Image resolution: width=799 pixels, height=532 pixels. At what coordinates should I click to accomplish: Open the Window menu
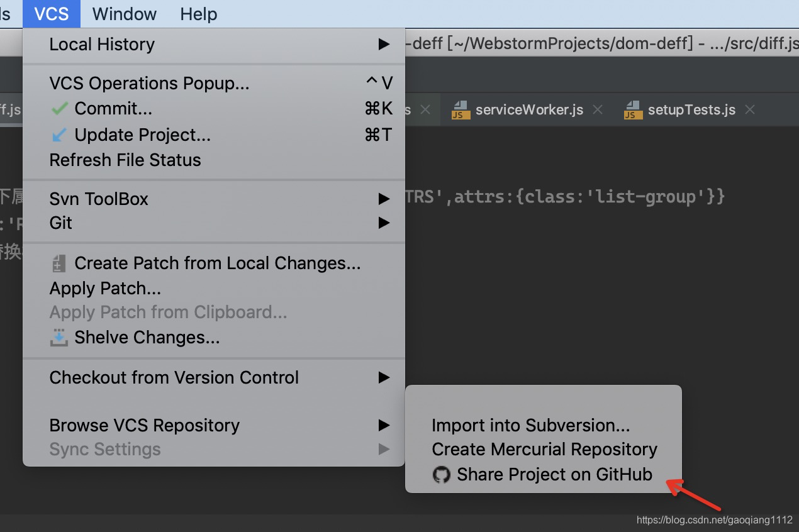125,14
